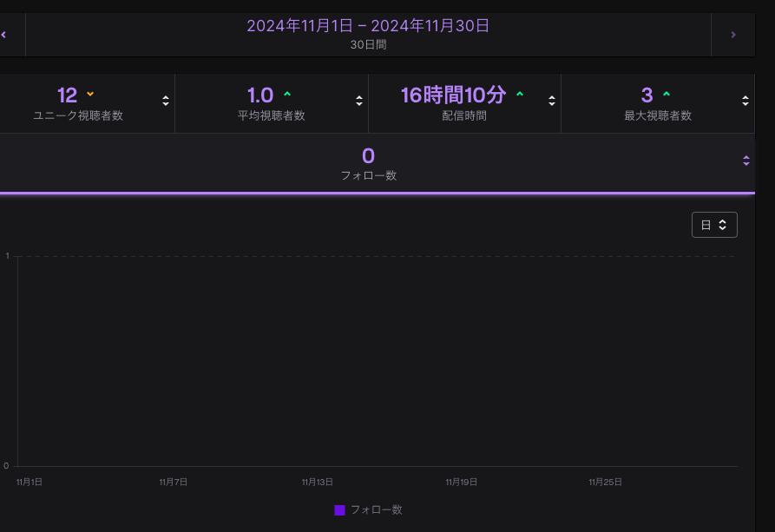This screenshot has width=775, height=532.
Task: Go to the next date range arrow
Action: pos(732,35)
